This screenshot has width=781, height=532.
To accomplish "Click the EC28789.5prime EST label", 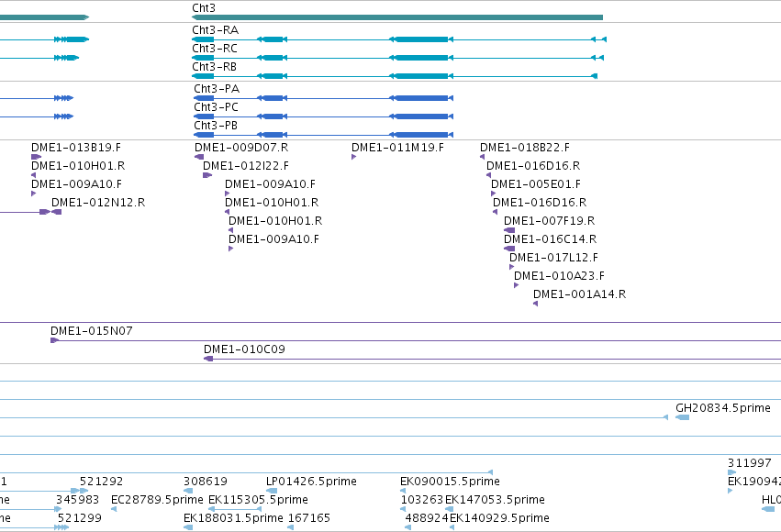I will click(x=158, y=500).
